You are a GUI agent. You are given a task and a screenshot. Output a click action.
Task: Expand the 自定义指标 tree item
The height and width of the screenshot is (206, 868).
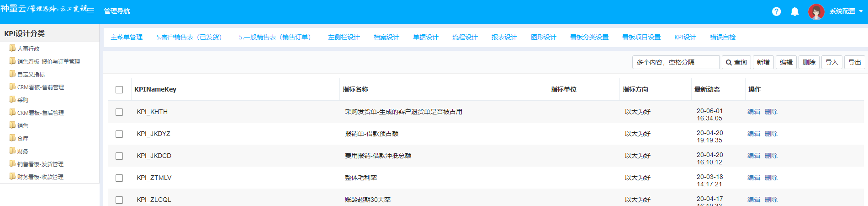(31, 74)
